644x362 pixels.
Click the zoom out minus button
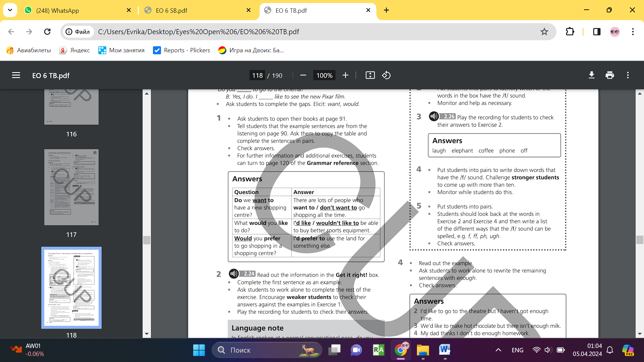coord(303,75)
